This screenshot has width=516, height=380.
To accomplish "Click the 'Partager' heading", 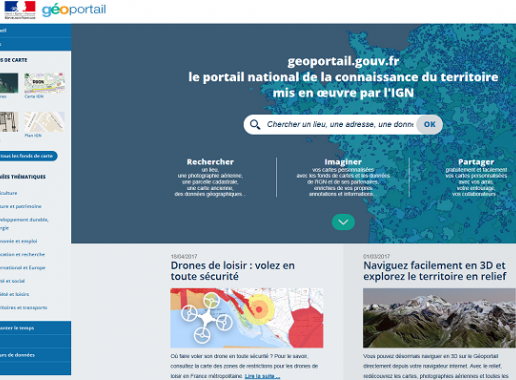I will (x=476, y=162).
